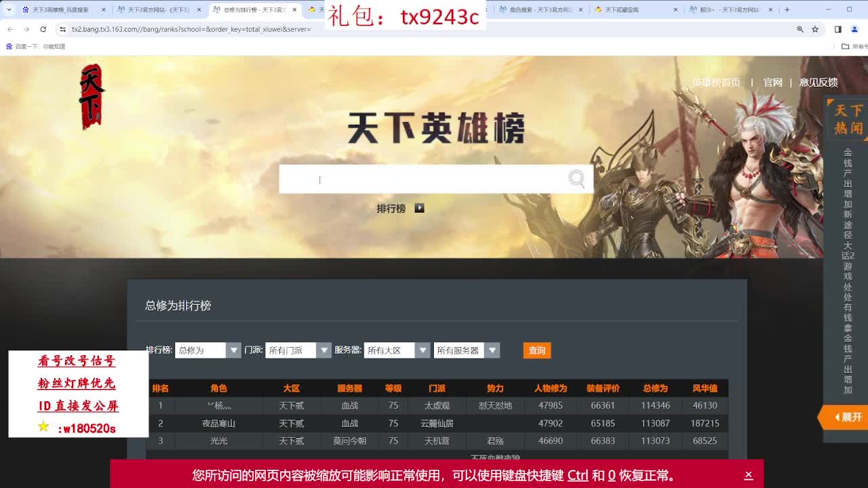
Task: Go forward using the browser forward arrow
Action: 26,29
